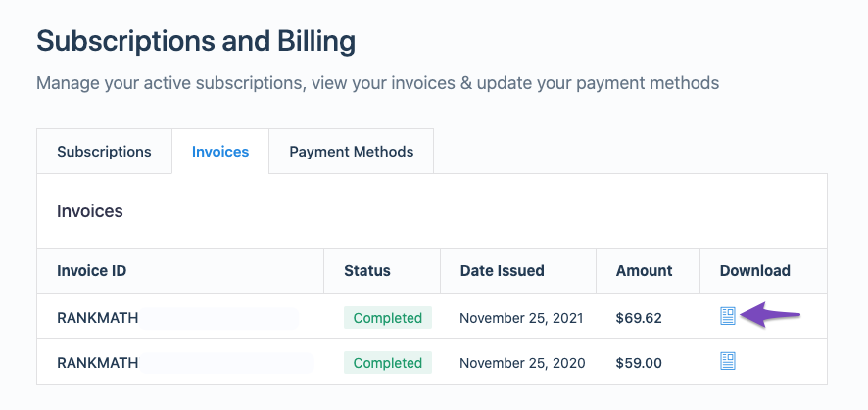The height and width of the screenshot is (410, 868).
Task: Open the Invoices tab
Action: pos(220,152)
